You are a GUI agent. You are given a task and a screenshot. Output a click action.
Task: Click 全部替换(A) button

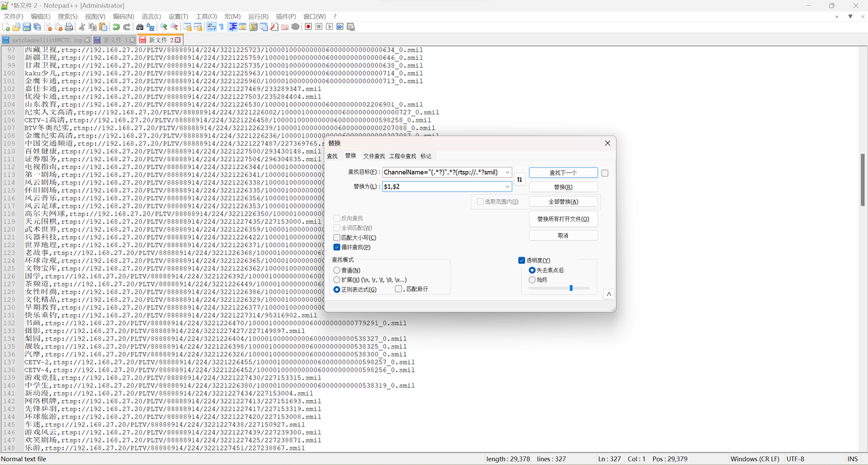tap(563, 202)
